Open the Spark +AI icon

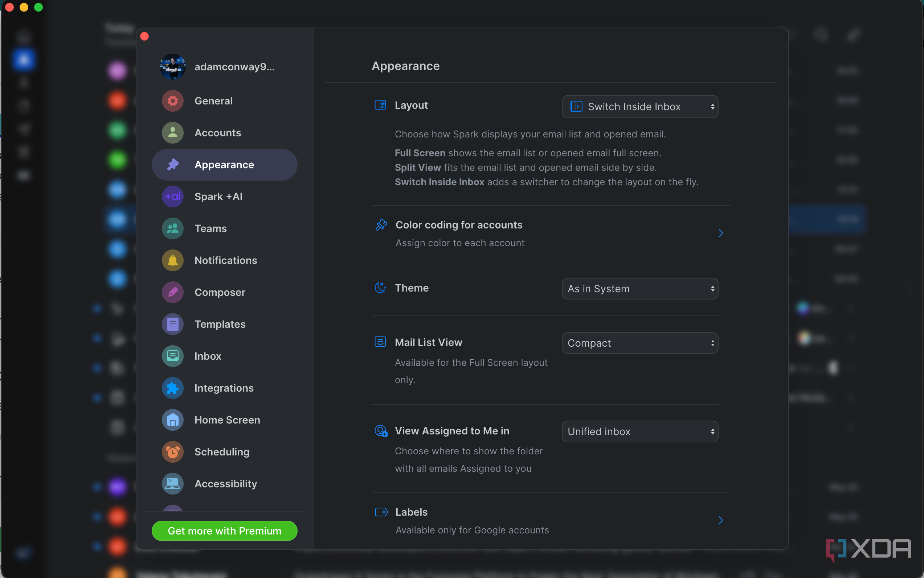[x=172, y=197]
